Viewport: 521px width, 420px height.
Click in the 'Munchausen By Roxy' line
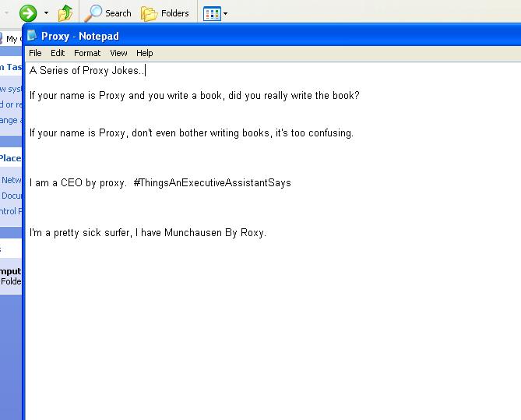click(x=148, y=233)
